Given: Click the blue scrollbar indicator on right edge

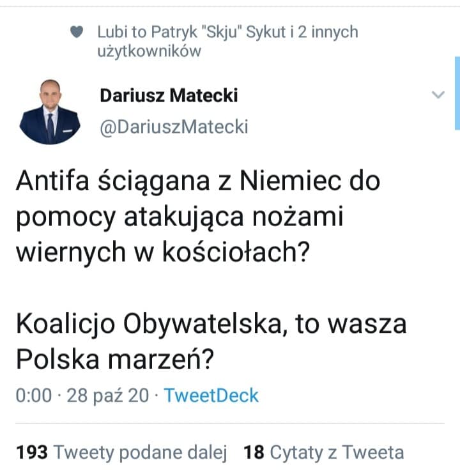Looking at the screenshot, I should [457, 93].
